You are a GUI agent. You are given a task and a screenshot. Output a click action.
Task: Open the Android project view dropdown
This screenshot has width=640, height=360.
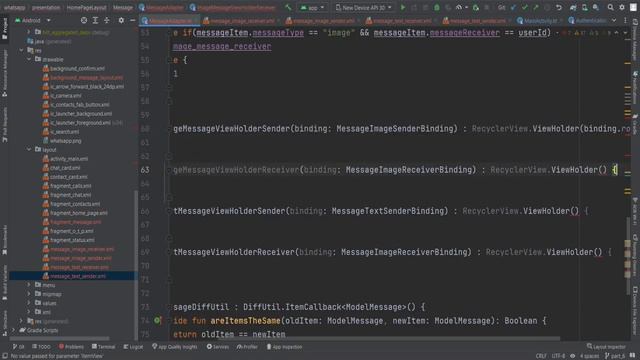33,20
